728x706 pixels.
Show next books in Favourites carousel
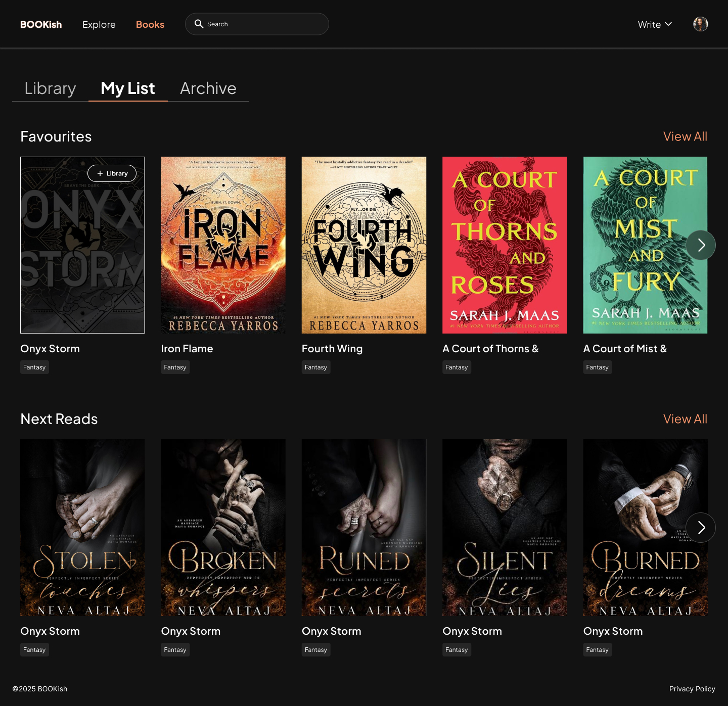pyautogui.click(x=701, y=245)
